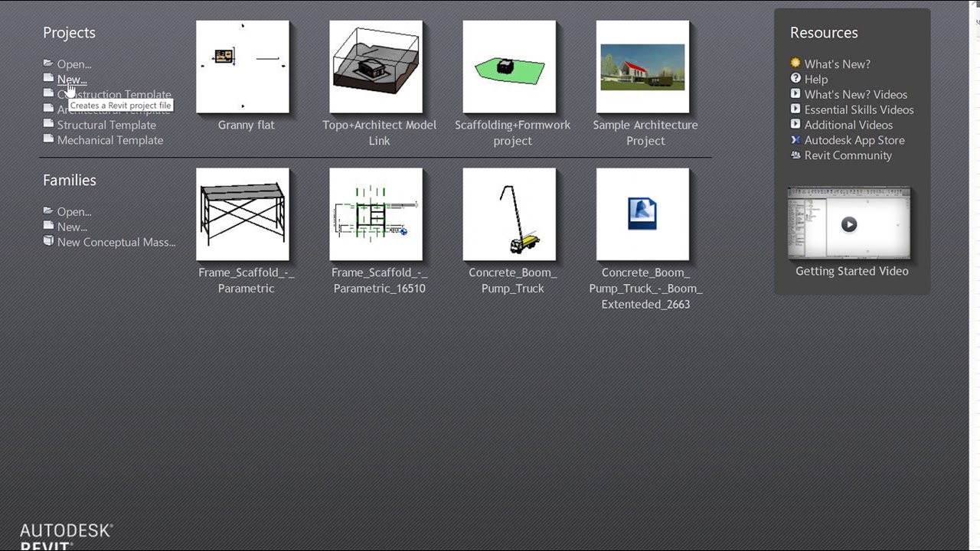Click the Scaffolding+Formwork project label
The height and width of the screenshot is (551, 980).
click(512, 132)
